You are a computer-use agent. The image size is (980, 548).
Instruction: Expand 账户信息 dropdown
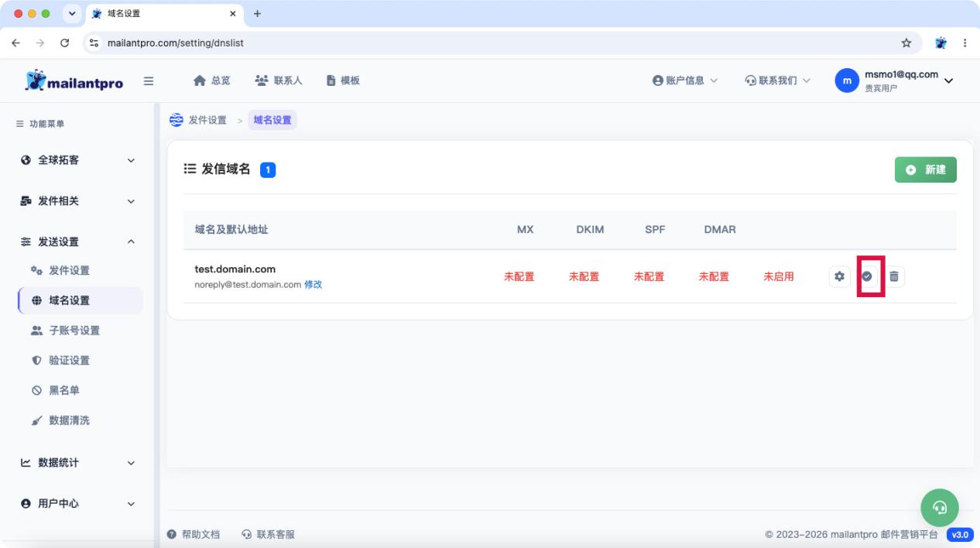[685, 80]
